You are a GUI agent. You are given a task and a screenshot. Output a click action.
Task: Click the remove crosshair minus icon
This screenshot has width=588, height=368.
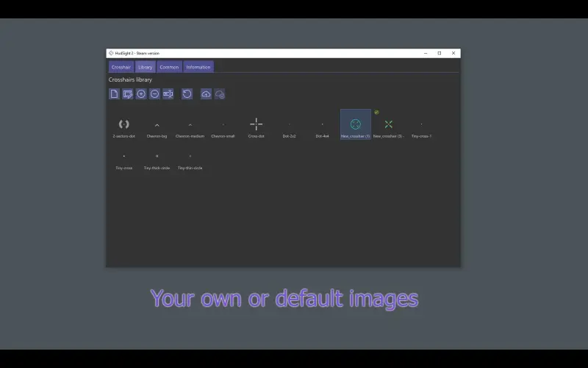pos(154,94)
